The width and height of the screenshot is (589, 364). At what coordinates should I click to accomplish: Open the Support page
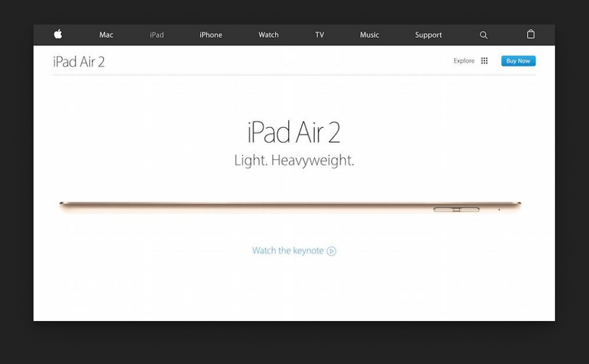point(428,35)
